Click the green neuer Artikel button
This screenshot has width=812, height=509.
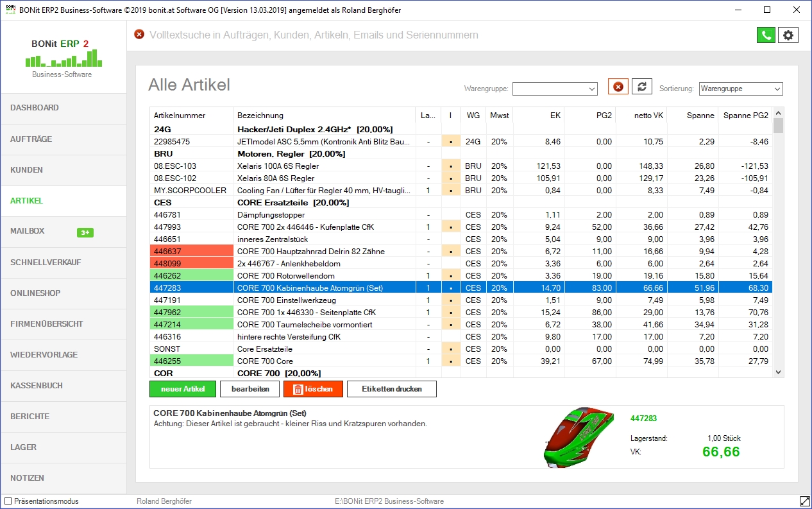[x=183, y=389]
